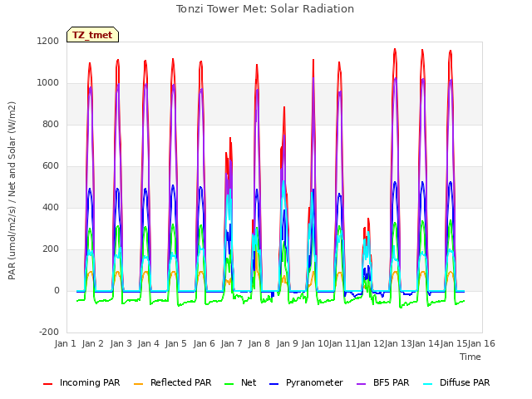Click the orange Reflected PAR color marker
This screenshot has width=532, height=399.
click(139, 384)
